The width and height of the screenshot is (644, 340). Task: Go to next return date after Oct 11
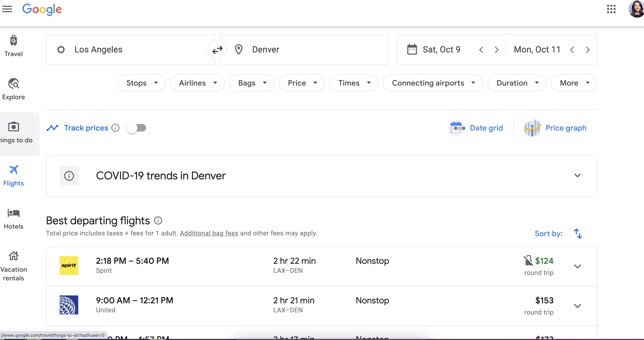click(588, 50)
